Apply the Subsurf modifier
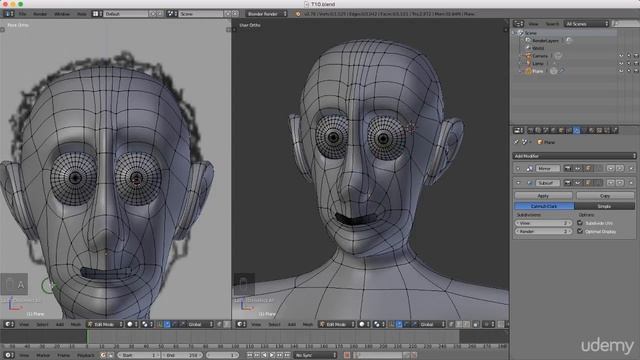 coord(543,196)
